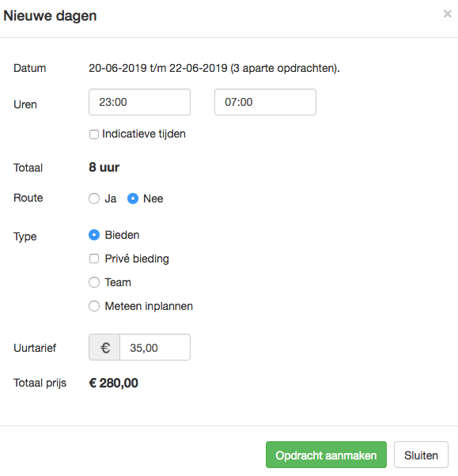Close the Nieuwe dagen dialog with the X icon
The height and width of the screenshot is (476, 458).
pyautogui.click(x=447, y=13)
